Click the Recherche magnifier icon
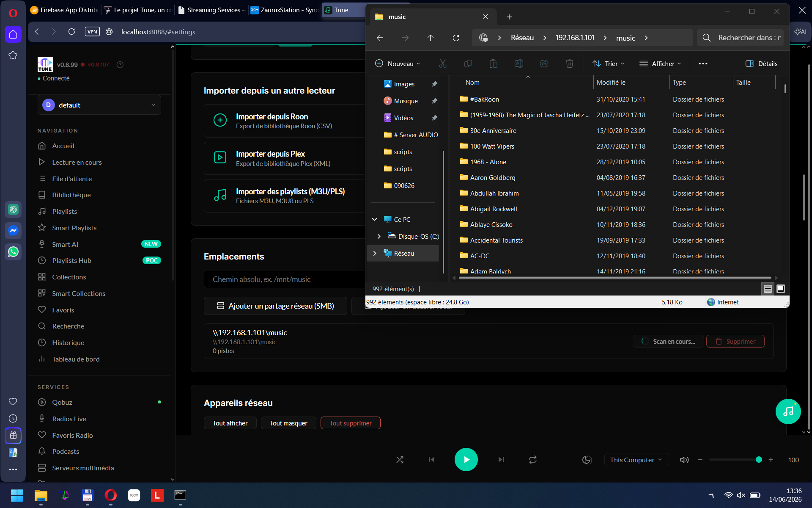812x508 pixels. 42,326
